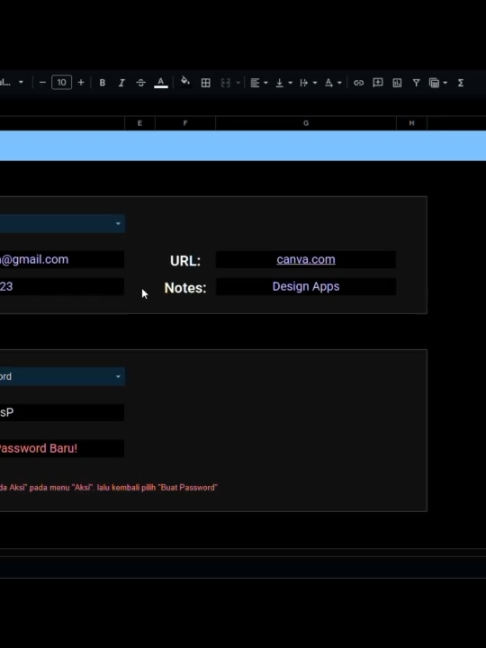Open the text color picker
The width and height of the screenshot is (486, 648).
[161, 83]
